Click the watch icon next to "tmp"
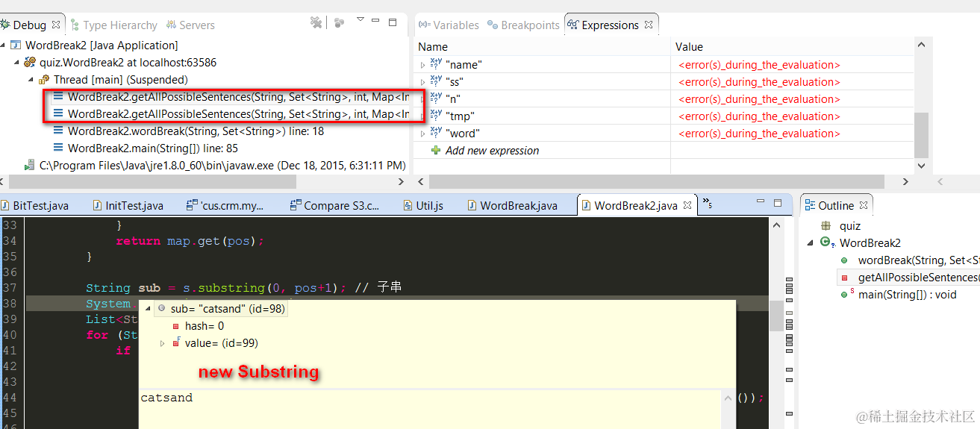Viewport: 980px width, 429px height. [x=436, y=116]
